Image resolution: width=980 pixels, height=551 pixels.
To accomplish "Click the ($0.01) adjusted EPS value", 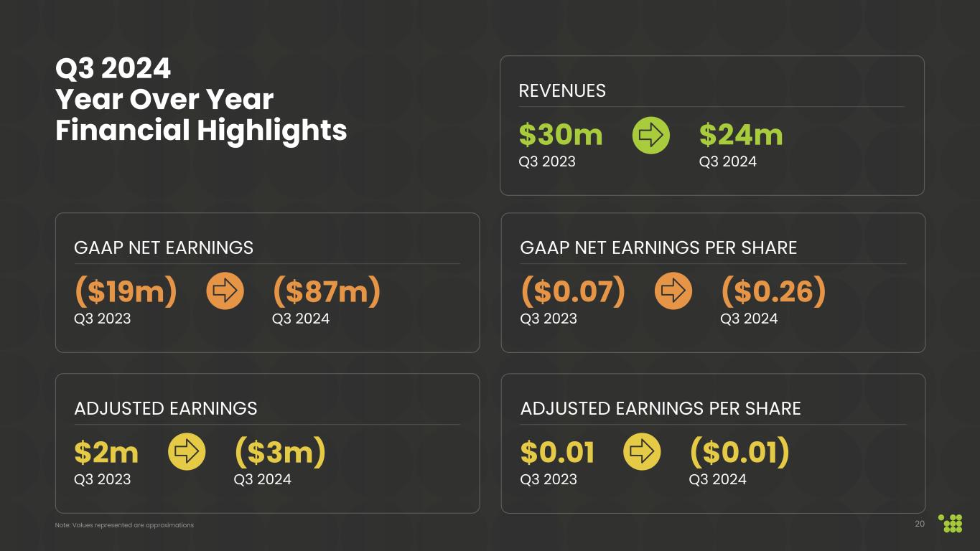I will tap(739, 452).
